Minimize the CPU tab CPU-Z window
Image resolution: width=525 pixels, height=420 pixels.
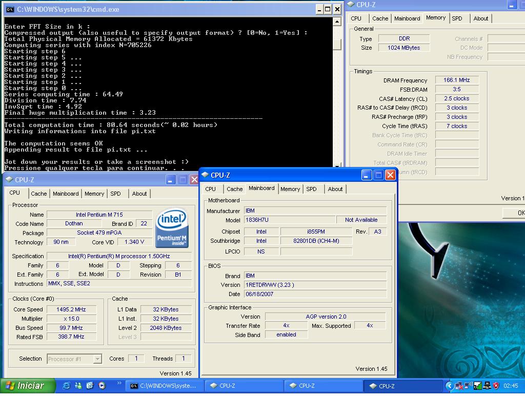click(170, 180)
